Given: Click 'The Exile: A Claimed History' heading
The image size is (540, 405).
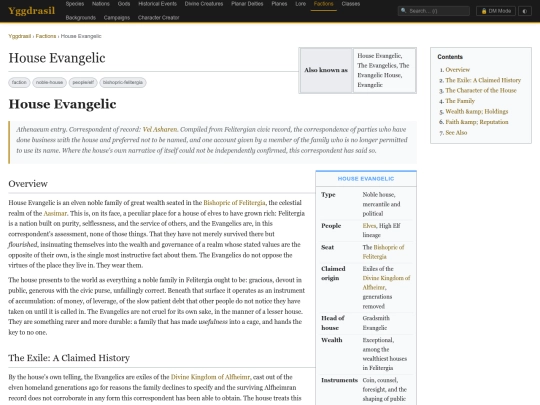Looking at the screenshot, I should pos(69,358).
